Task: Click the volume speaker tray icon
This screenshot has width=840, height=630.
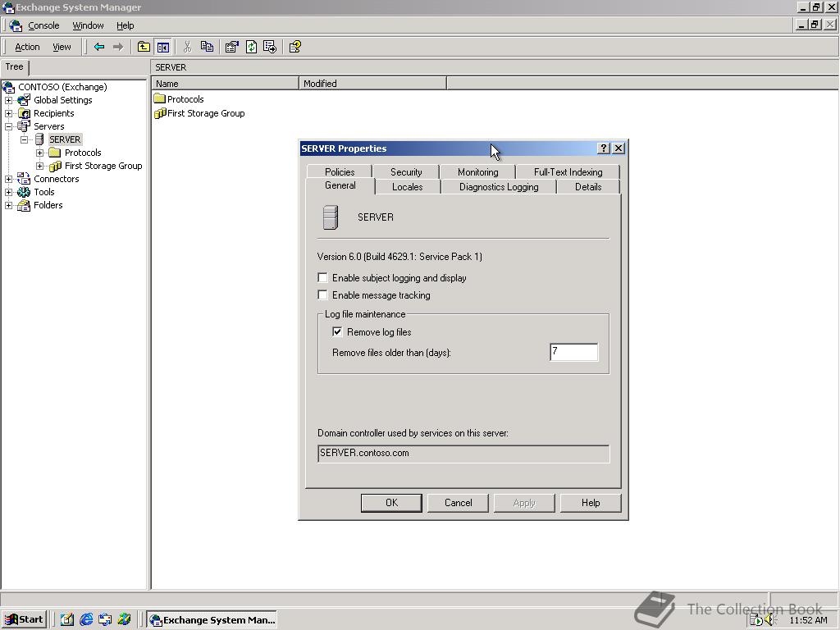Action: tap(770, 620)
